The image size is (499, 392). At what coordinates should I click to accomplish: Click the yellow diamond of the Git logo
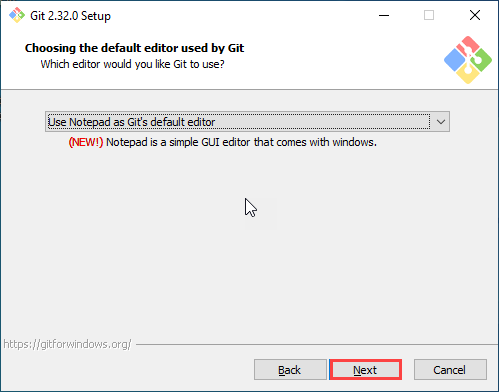(x=468, y=73)
